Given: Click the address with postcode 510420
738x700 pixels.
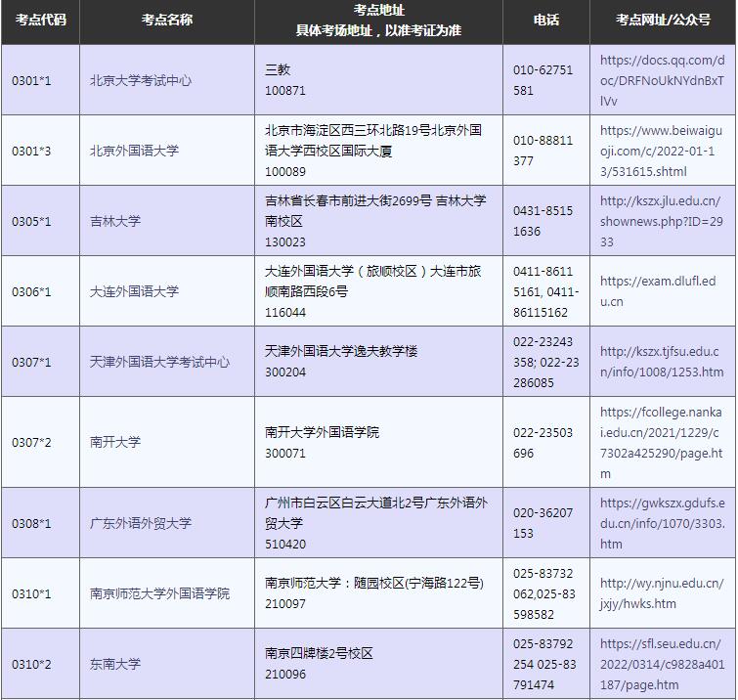Looking at the screenshot, I should coord(376,523).
